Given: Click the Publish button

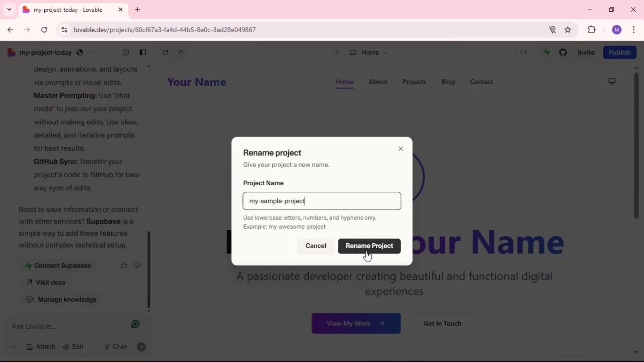Looking at the screenshot, I should click(620, 53).
